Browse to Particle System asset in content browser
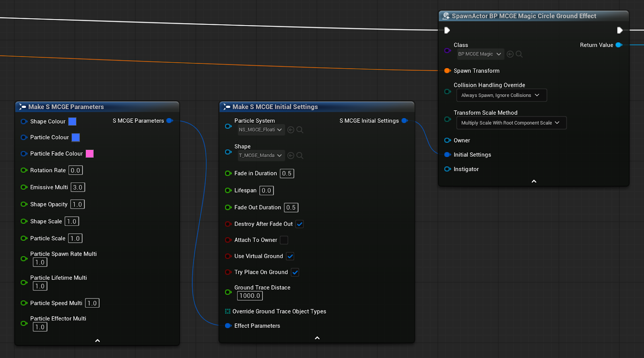The width and height of the screenshot is (644, 358). [x=300, y=130]
